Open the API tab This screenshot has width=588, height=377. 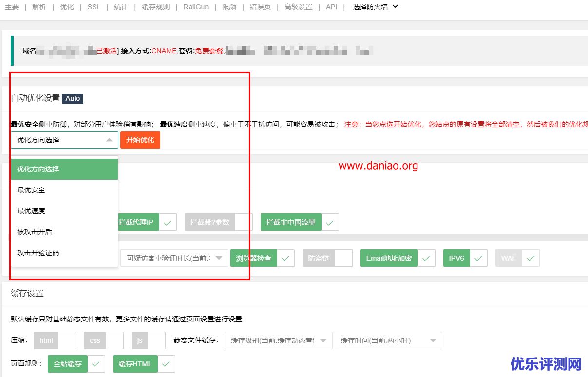[x=331, y=7]
